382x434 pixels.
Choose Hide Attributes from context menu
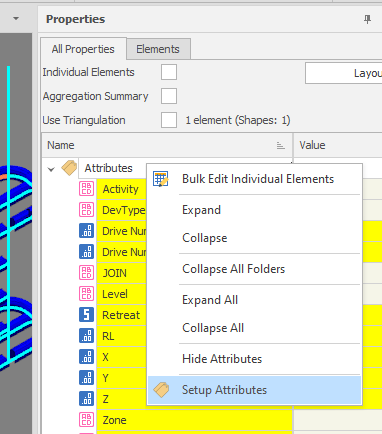pos(222,359)
